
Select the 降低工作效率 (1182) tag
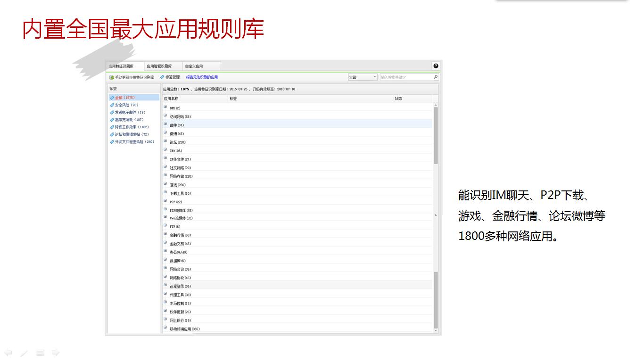(x=132, y=127)
